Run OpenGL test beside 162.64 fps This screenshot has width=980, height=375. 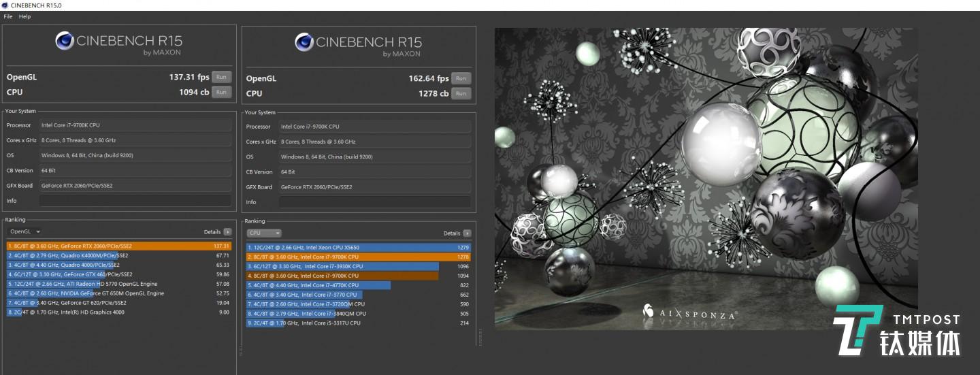click(461, 78)
